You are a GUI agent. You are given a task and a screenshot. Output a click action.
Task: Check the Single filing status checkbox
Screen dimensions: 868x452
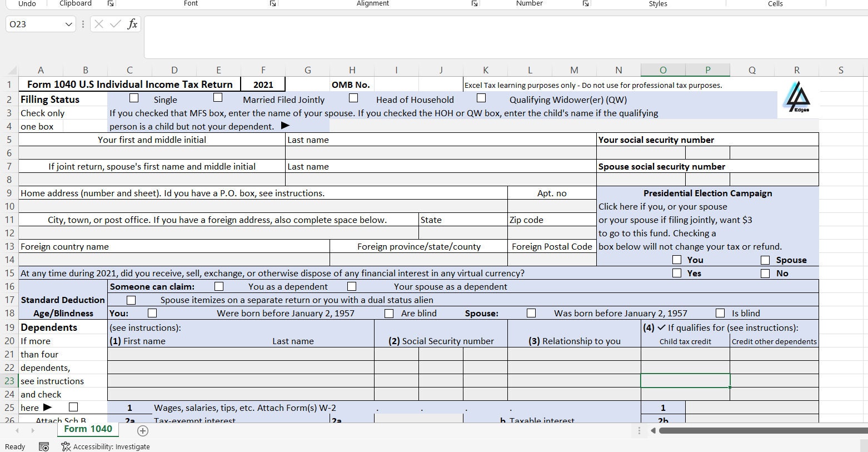pos(133,97)
